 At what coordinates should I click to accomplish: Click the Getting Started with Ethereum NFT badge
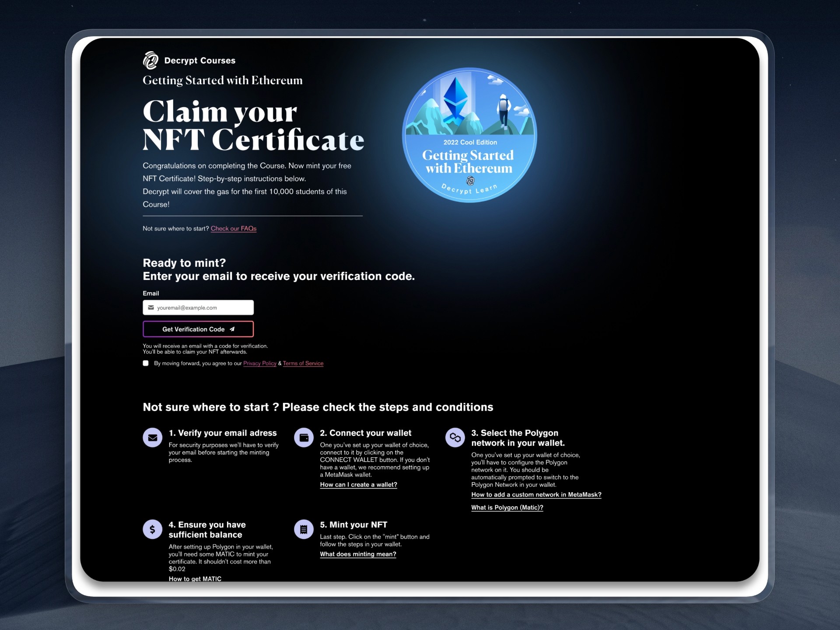pos(469,135)
